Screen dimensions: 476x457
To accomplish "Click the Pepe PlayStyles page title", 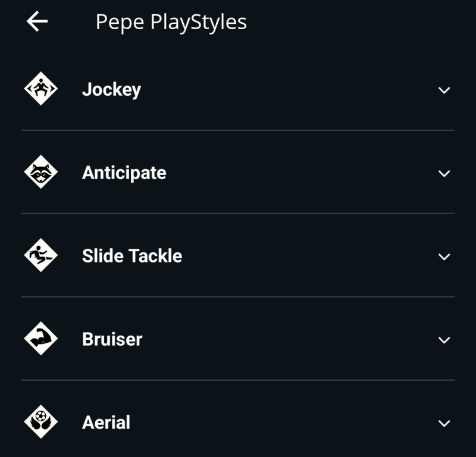I will pyautogui.click(x=171, y=23).
